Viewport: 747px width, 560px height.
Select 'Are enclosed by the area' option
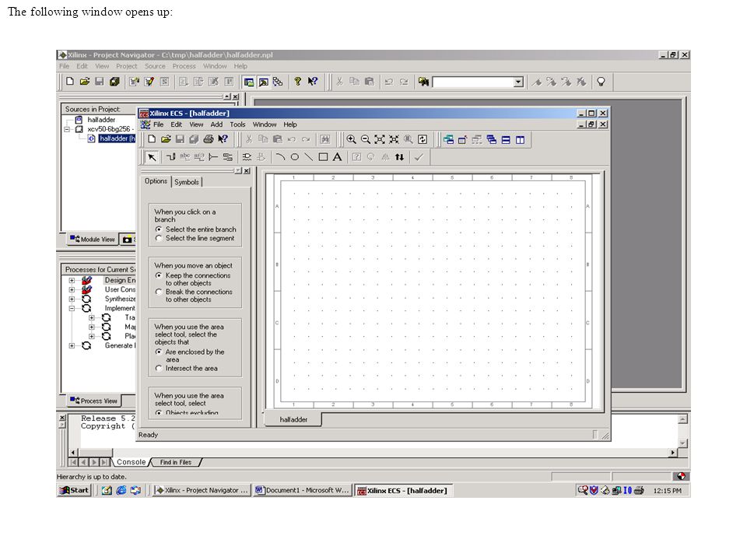pos(159,352)
